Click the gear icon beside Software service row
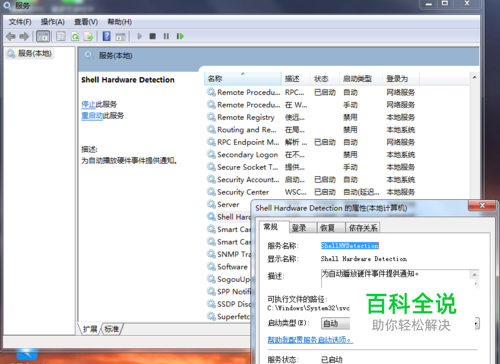Image resolution: width=500 pixels, height=364 pixels. tap(211, 267)
